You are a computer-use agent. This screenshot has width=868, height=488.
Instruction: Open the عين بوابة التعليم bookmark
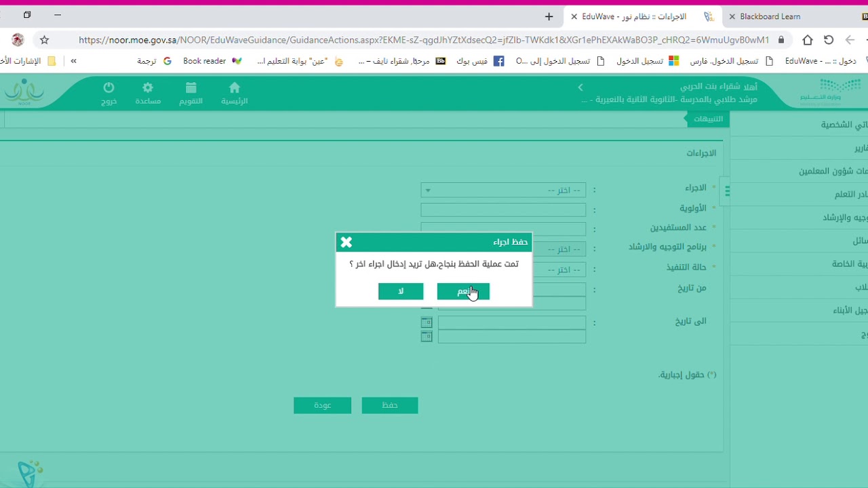click(300, 61)
